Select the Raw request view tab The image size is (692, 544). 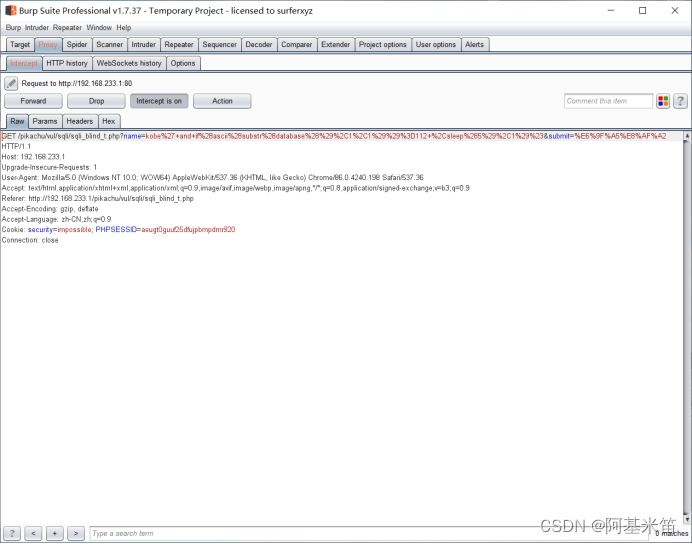pos(17,121)
